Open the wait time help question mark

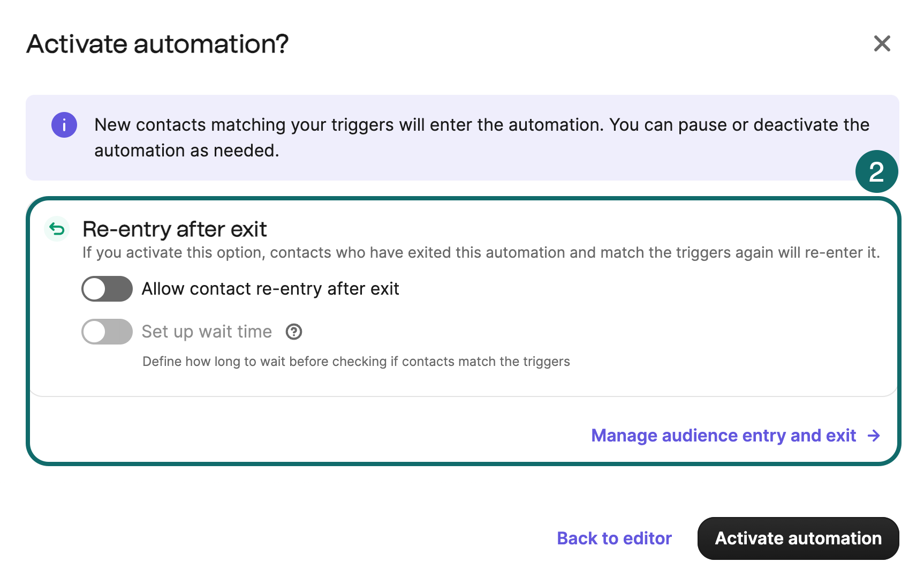tap(294, 332)
